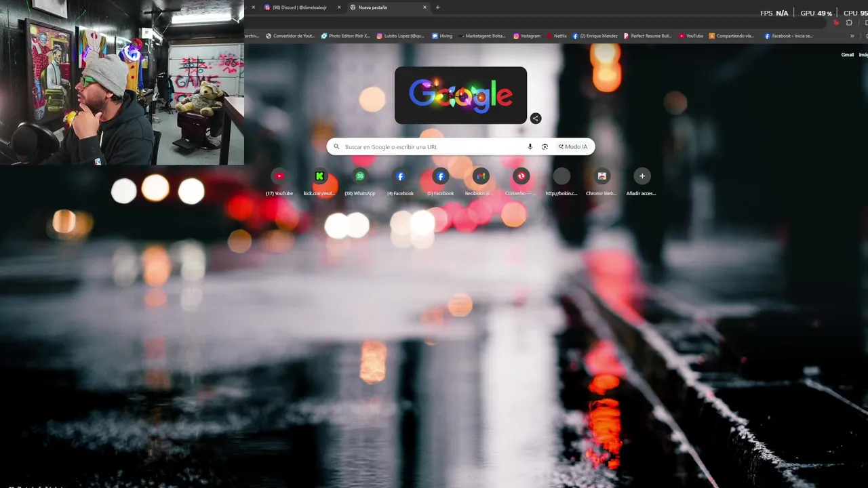Open the kick.com shortcut tile
This screenshot has width=868, height=488.
coord(319,182)
